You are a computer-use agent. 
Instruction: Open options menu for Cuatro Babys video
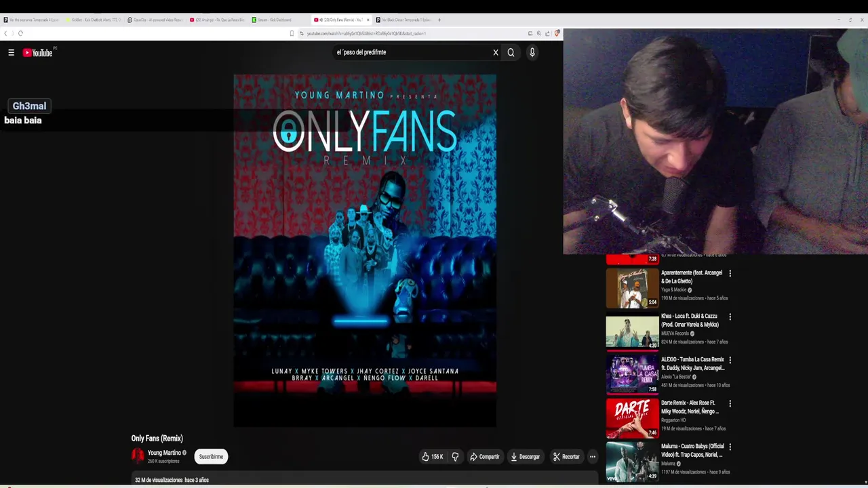(730, 447)
